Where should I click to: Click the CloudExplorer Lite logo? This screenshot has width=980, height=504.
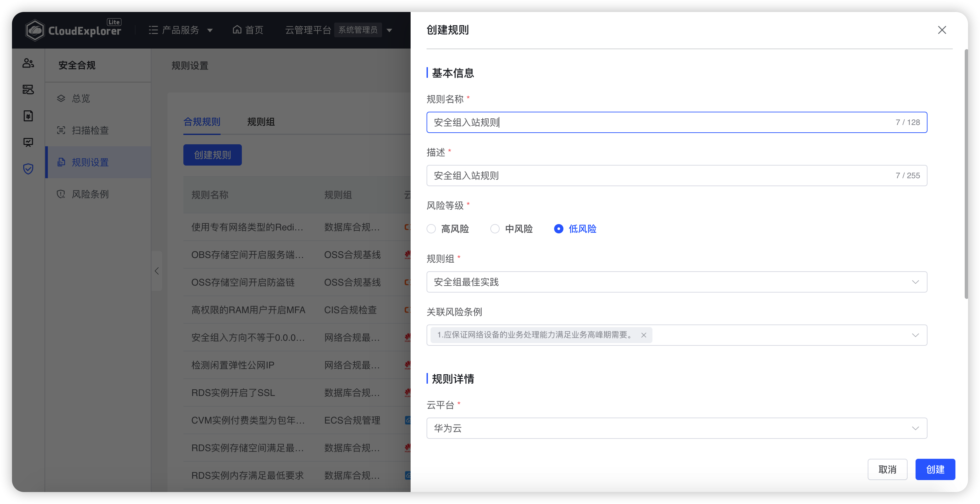[x=73, y=30]
